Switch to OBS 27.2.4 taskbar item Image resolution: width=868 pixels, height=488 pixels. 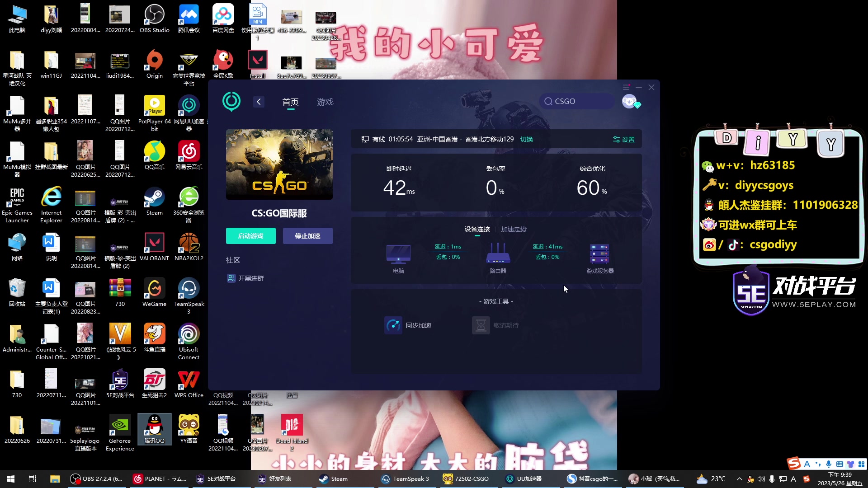click(x=96, y=479)
